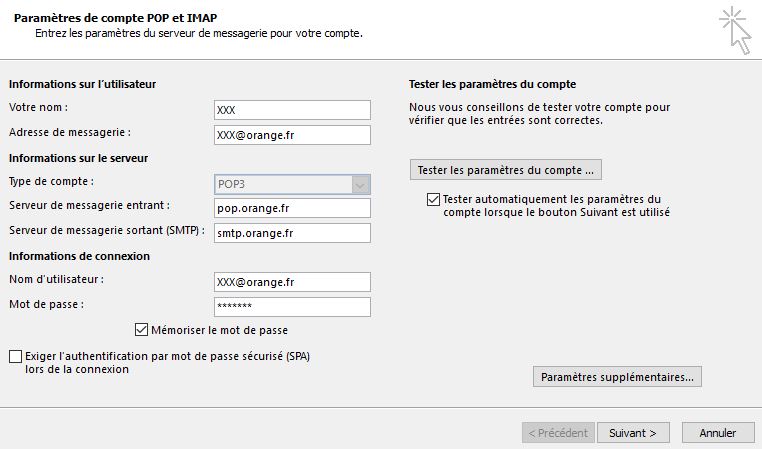Viewport: 762px width, 449px height.
Task: Click 'Paramètres de compte POP et IMAP' title
Action: (x=116, y=18)
